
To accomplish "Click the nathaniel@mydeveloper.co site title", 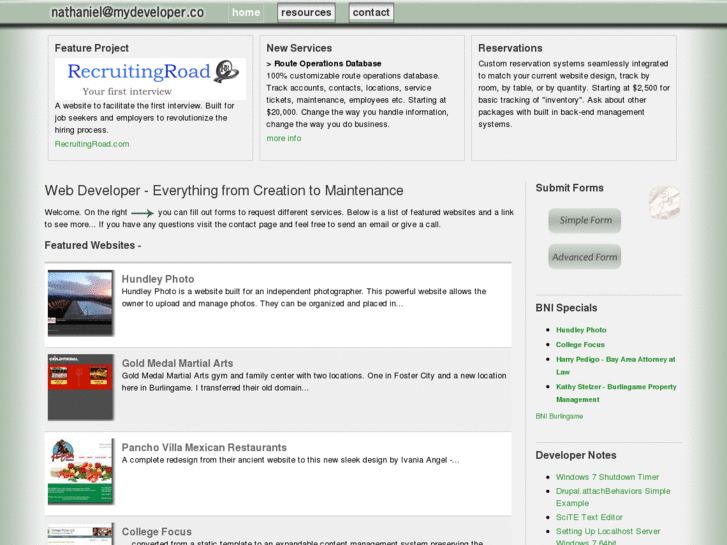I will click(128, 13).
